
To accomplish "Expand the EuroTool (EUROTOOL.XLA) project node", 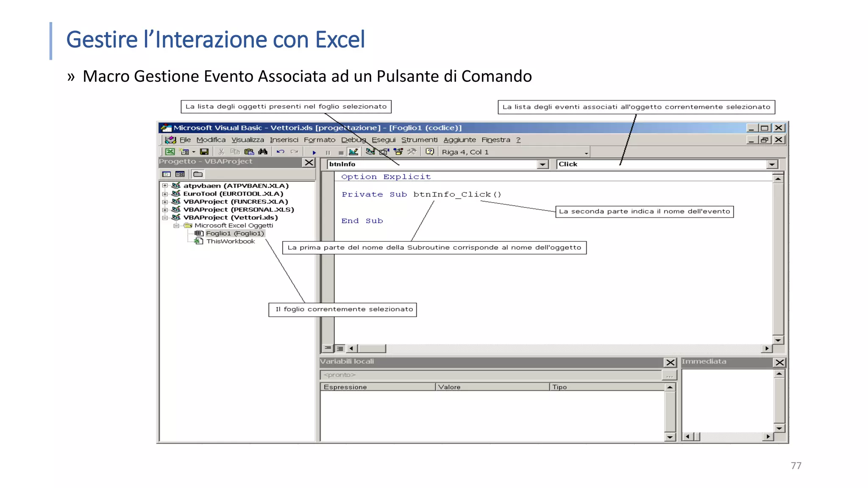I will [x=165, y=194].
